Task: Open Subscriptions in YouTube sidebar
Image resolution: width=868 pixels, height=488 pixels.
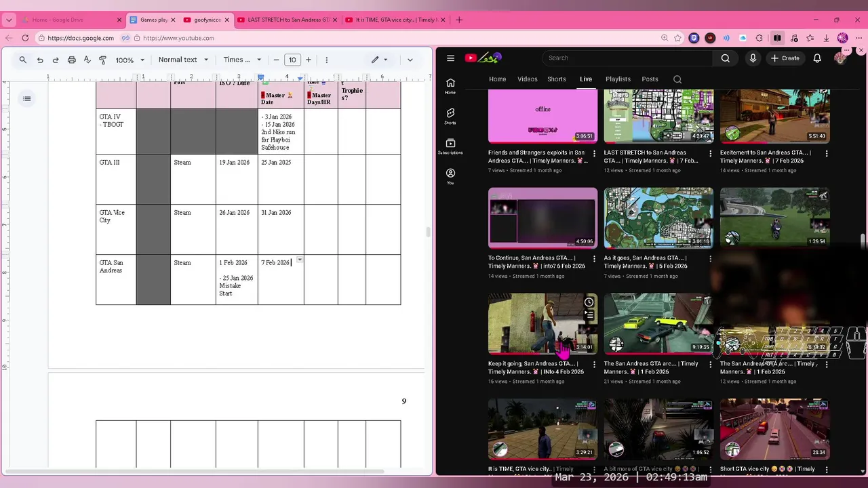Action: (x=450, y=146)
